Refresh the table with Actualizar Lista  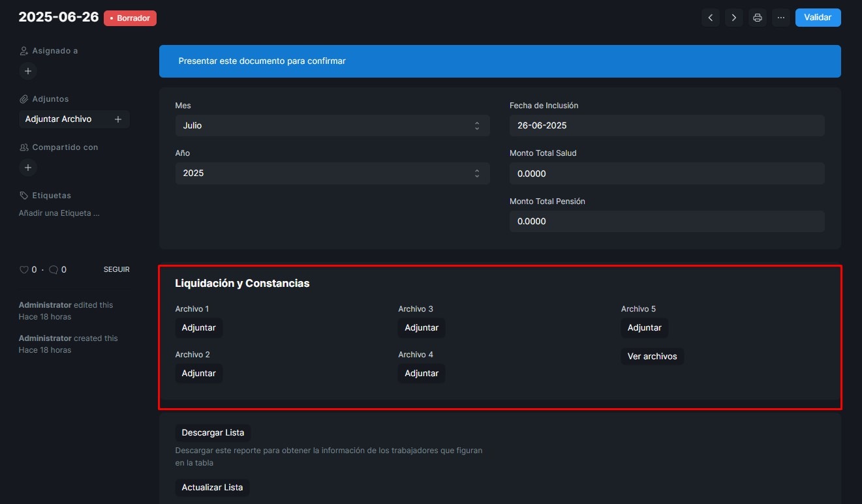(212, 488)
